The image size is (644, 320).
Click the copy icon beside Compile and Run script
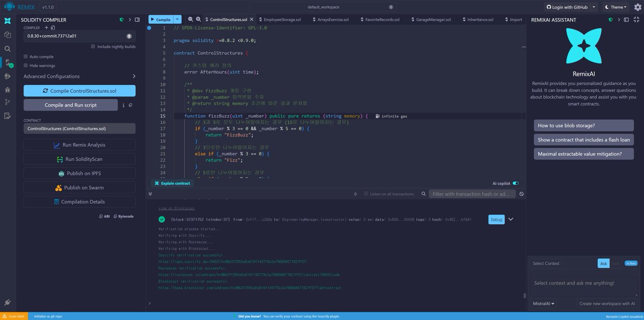130,105
